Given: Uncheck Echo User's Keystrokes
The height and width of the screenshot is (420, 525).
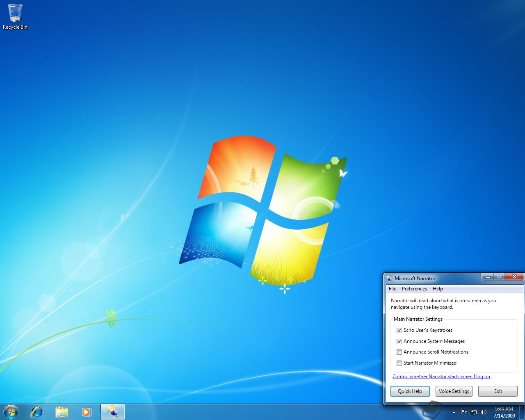Looking at the screenshot, I should [x=399, y=330].
